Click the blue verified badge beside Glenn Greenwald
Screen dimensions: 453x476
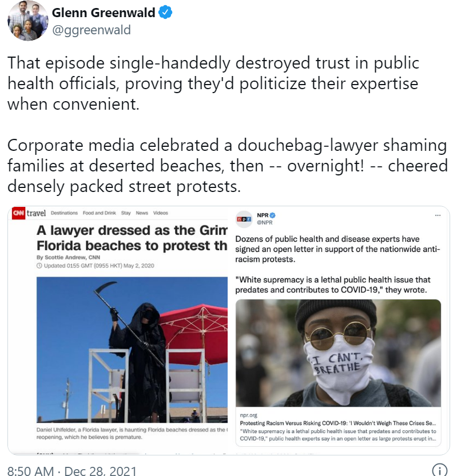[x=165, y=13]
